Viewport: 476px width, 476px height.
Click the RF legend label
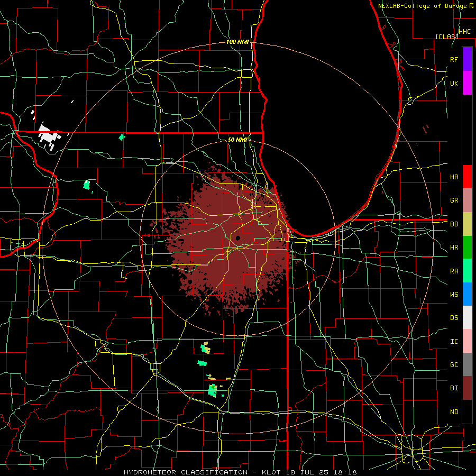point(454,59)
